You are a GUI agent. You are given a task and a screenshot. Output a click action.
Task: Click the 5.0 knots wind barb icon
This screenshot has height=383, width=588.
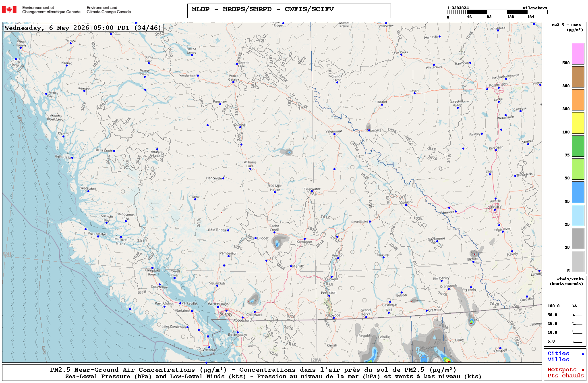577,341
